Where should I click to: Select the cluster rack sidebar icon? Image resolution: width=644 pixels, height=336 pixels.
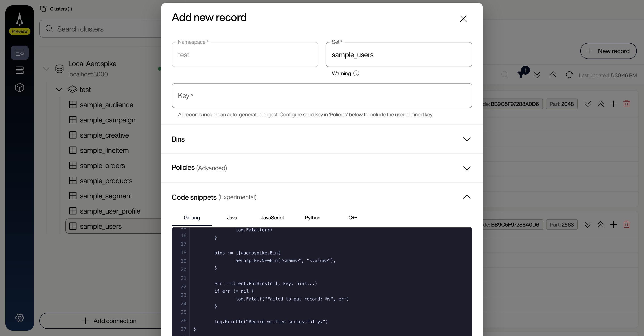[19, 70]
